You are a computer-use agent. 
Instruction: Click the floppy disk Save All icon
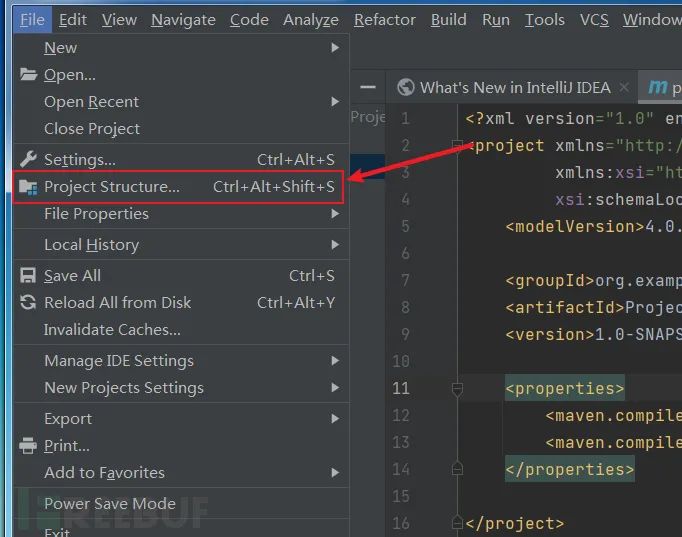(28, 276)
